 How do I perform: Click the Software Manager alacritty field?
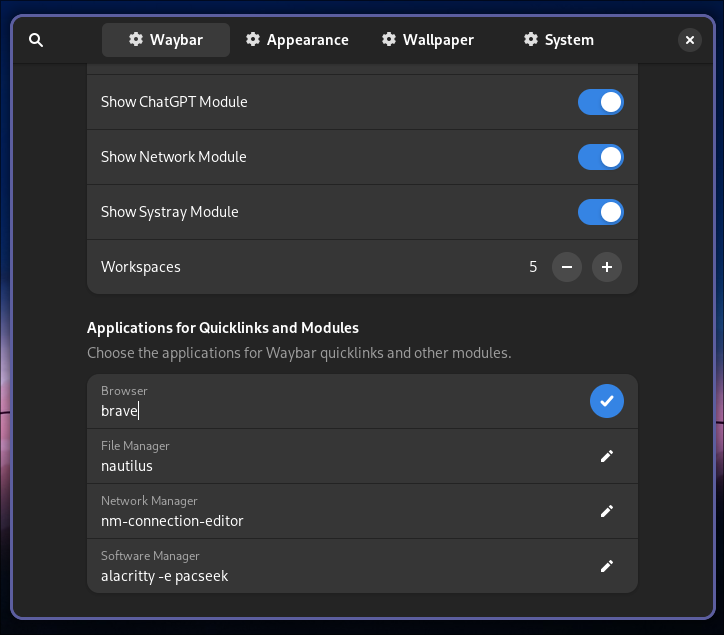pyautogui.click(x=330, y=576)
